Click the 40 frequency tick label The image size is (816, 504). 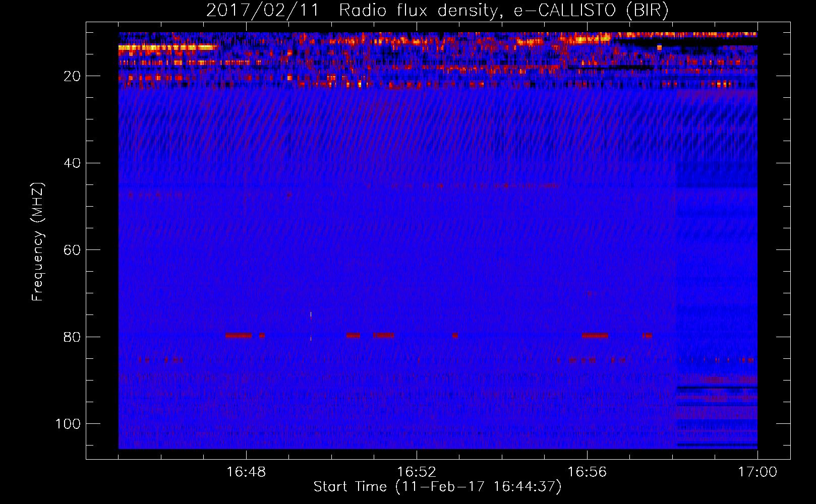(72, 163)
